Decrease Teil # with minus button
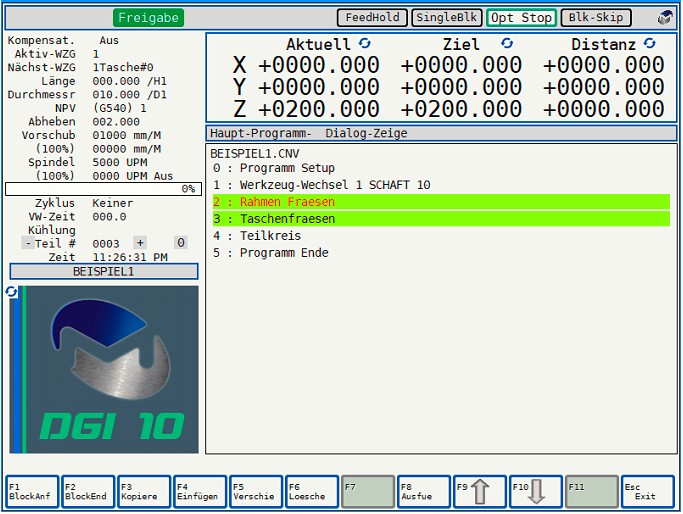 (27, 243)
